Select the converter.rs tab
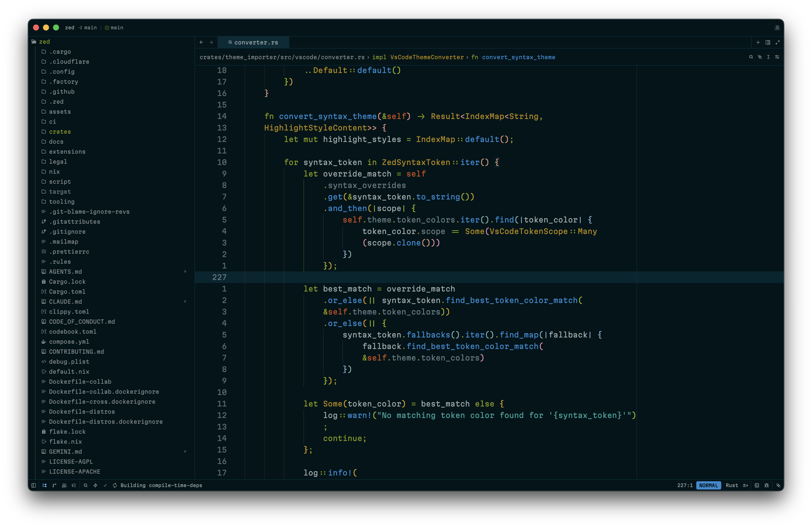812x528 pixels. pyautogui.click(x=253, y=42)
